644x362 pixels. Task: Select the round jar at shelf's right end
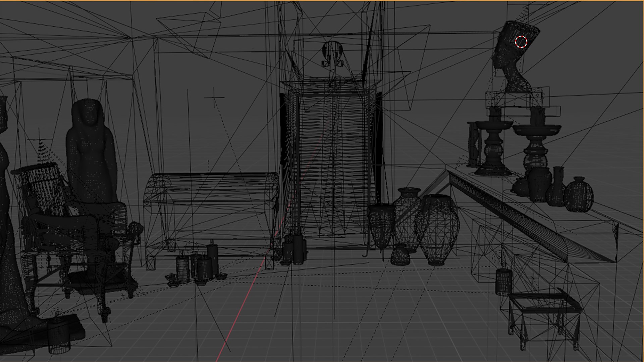(578, 195)
